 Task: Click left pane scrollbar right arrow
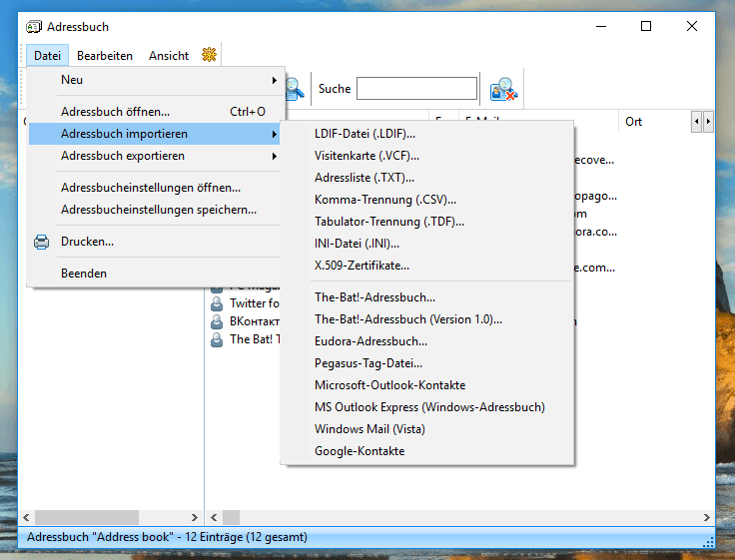point(194,517)
